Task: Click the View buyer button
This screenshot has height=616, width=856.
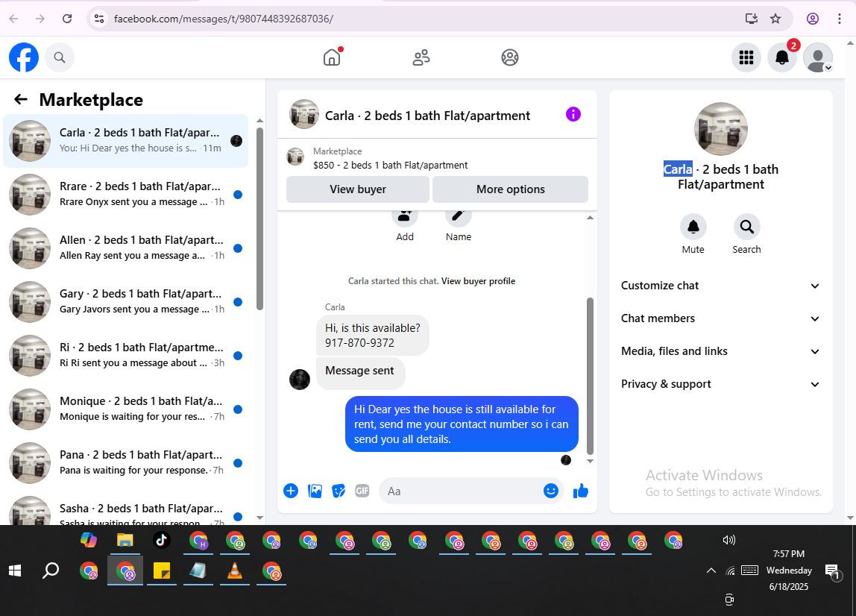Action: (x=358, y=189)
